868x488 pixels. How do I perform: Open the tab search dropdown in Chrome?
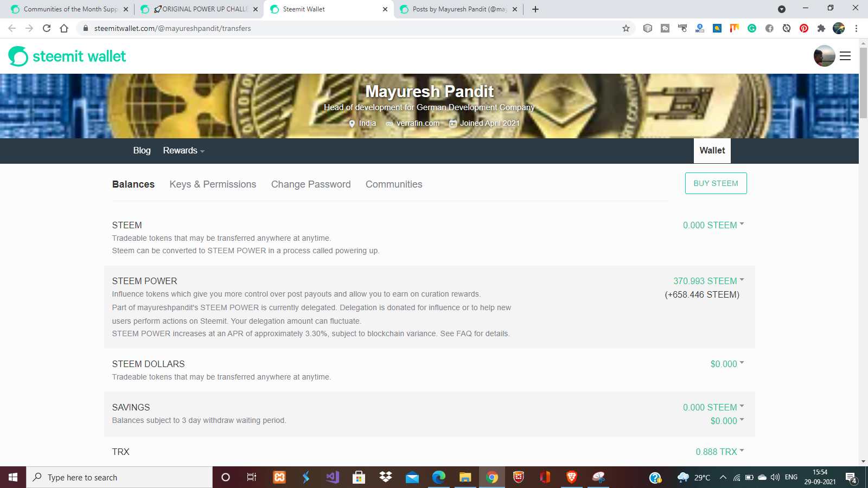[x=781, y=9]
